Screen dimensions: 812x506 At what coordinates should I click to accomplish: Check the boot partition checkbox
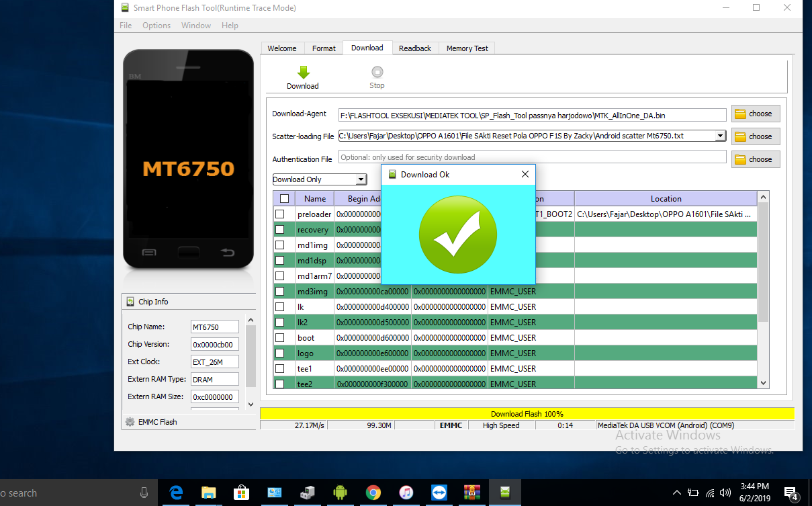(x=280, y=337)
